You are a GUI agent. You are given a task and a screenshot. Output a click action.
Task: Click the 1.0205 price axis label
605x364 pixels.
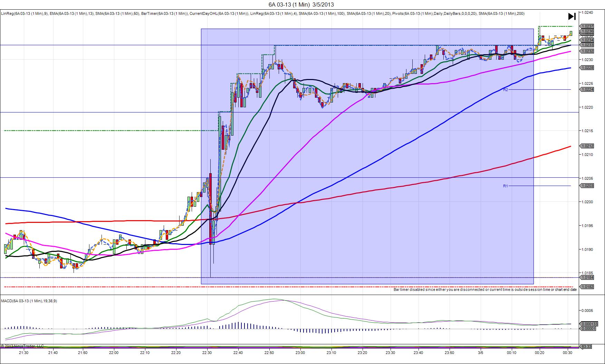(587, 178)
